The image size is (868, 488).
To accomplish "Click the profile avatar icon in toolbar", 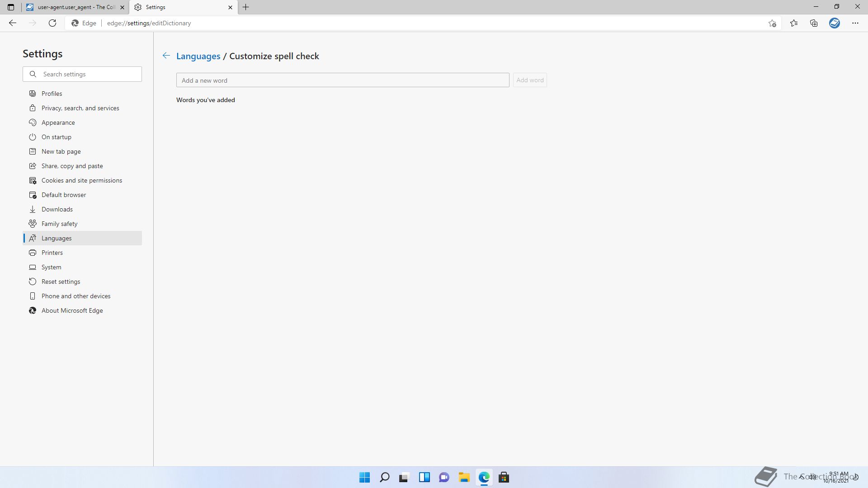I will (x=834, y=23).
